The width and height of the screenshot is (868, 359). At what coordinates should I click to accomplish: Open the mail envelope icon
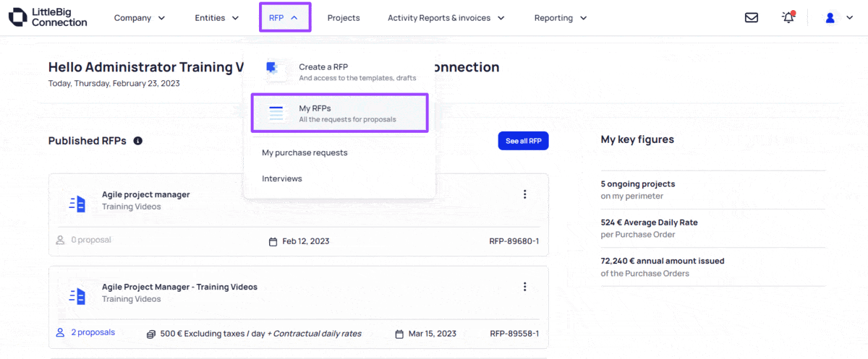(752, 17)
